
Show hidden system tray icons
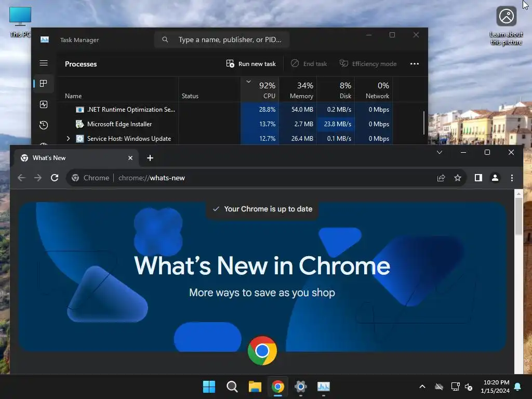(422, 387)
